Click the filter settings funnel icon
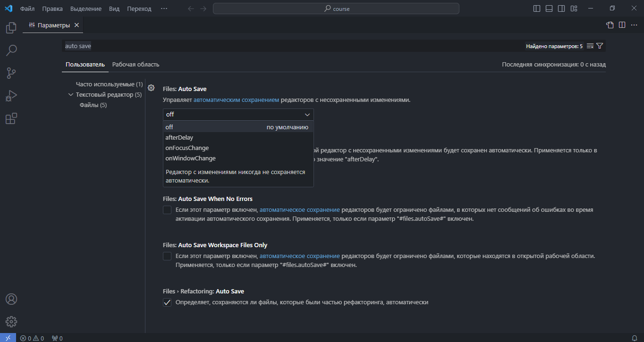The width and height of the screenshot is (644, 342). tap(600, 46)
